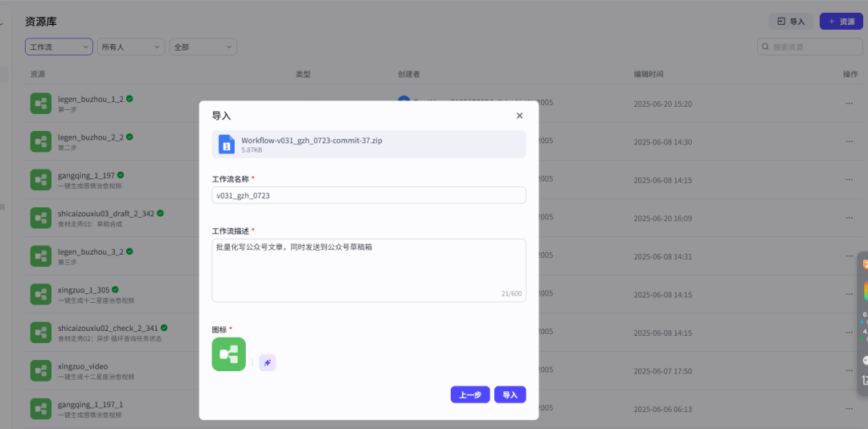Click the 资源 column header

[x=38, y=74]
